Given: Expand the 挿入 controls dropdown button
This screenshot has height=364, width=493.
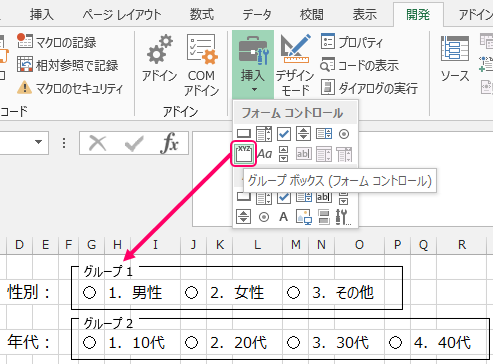Looking at the screenshot, I should click(x=253, y=65).
